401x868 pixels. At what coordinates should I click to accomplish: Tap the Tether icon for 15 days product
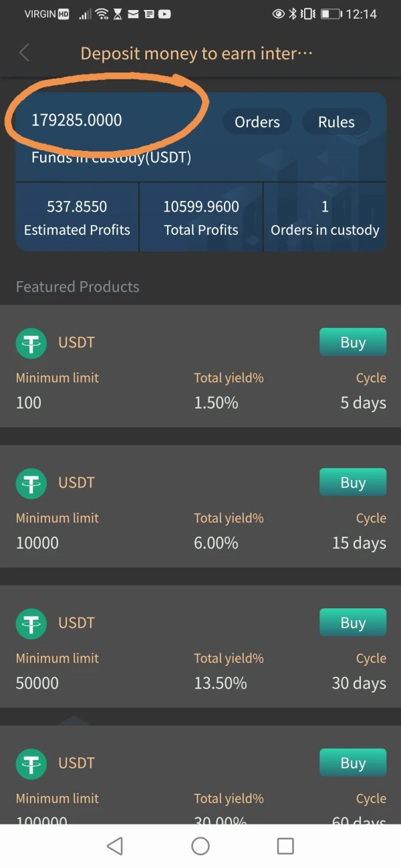click(31, 484)
